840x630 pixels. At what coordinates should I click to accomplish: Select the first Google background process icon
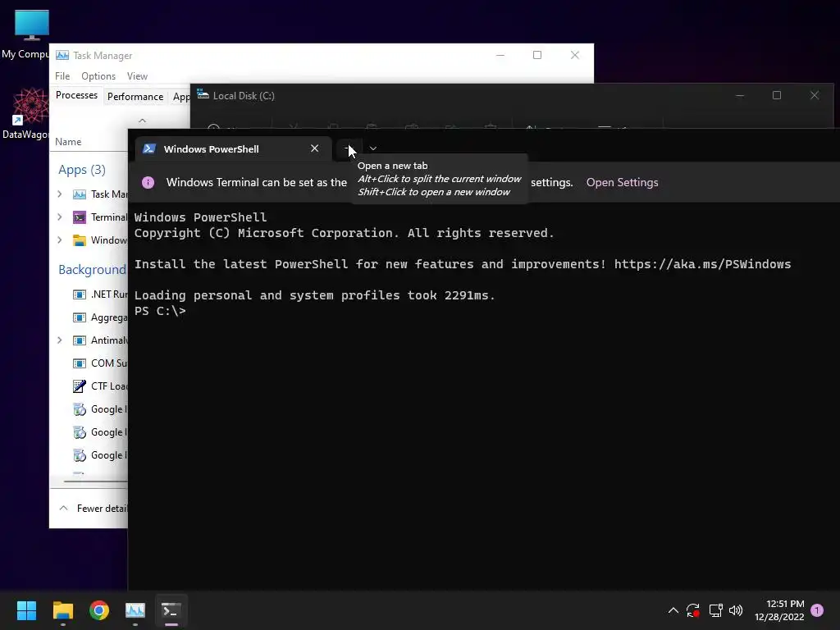80,409
